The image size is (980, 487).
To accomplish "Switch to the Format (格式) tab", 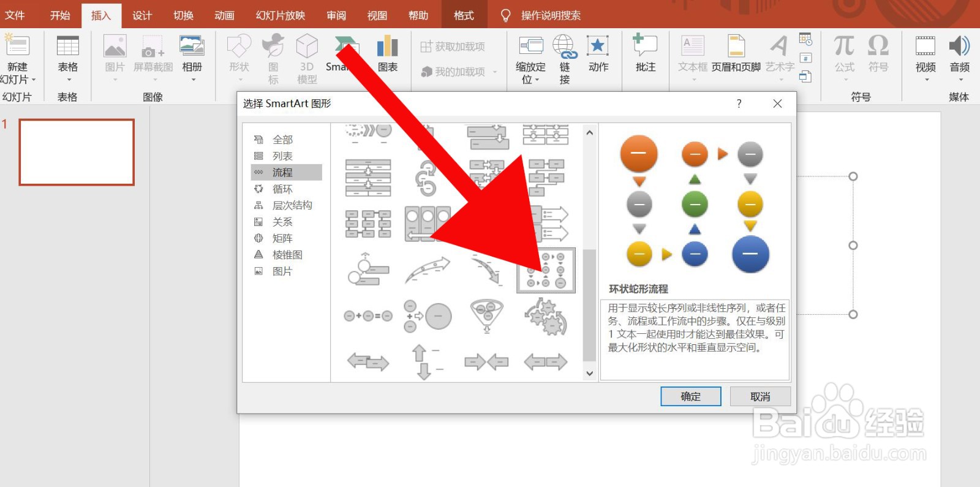I will point(464,15).
